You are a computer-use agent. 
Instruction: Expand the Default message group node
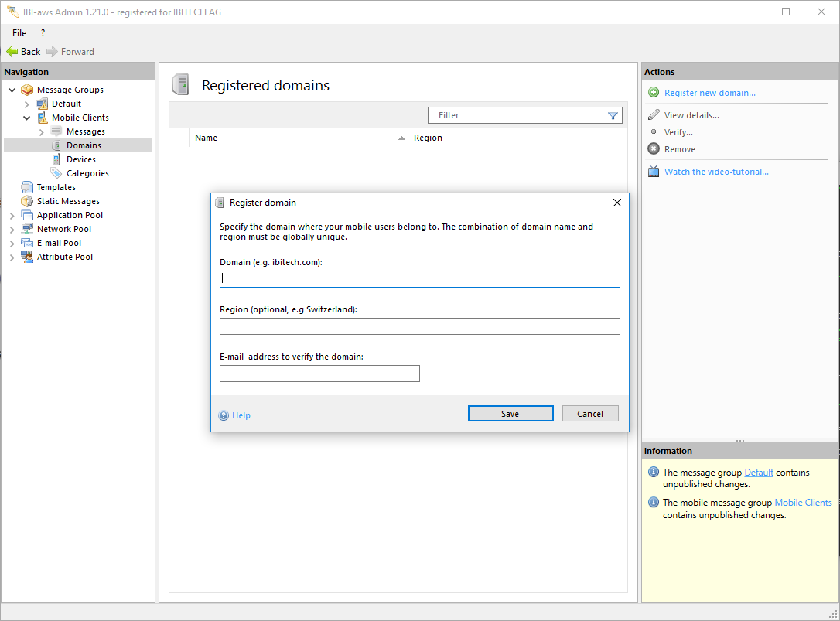(27, 104)
